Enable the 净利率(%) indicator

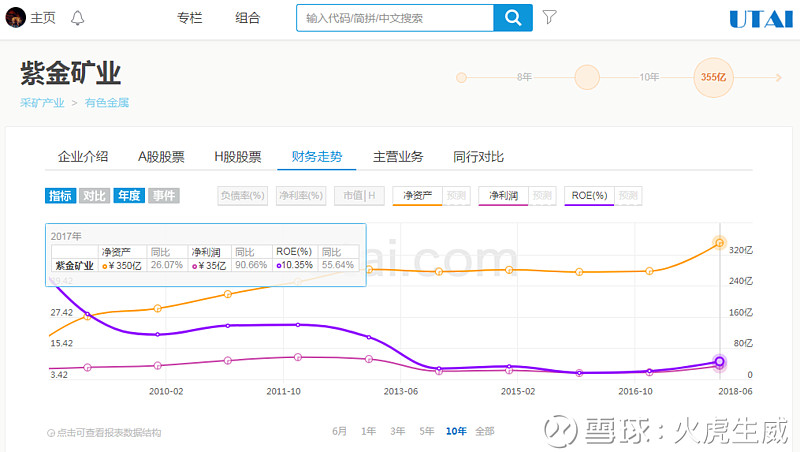(x=301, y=195)
